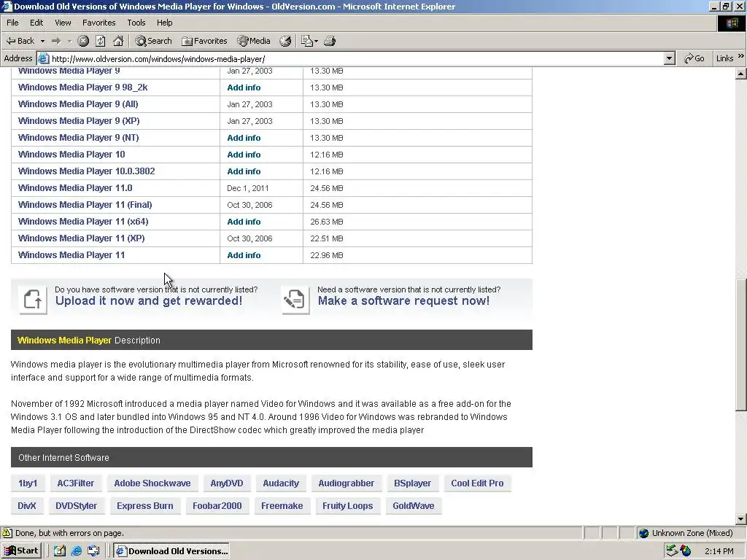
Task: Click the warning icon in status bar
Action: point(7,532)
